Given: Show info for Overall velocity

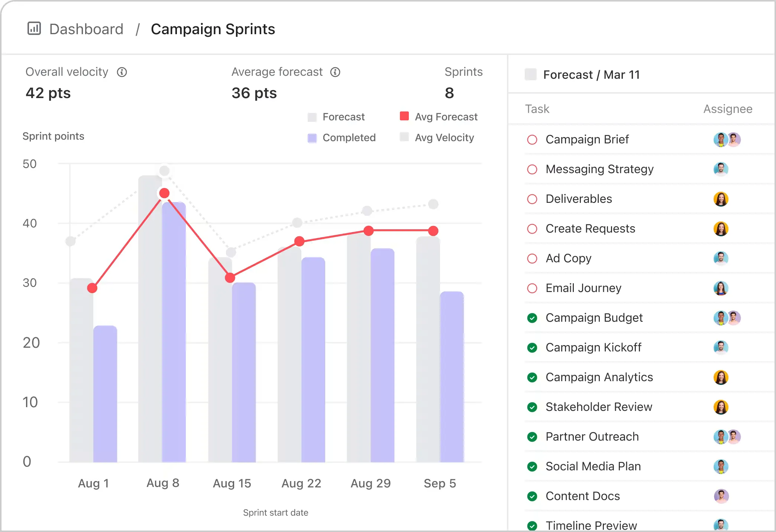Looking at the screenshot, I should click(x=122, y=72).
